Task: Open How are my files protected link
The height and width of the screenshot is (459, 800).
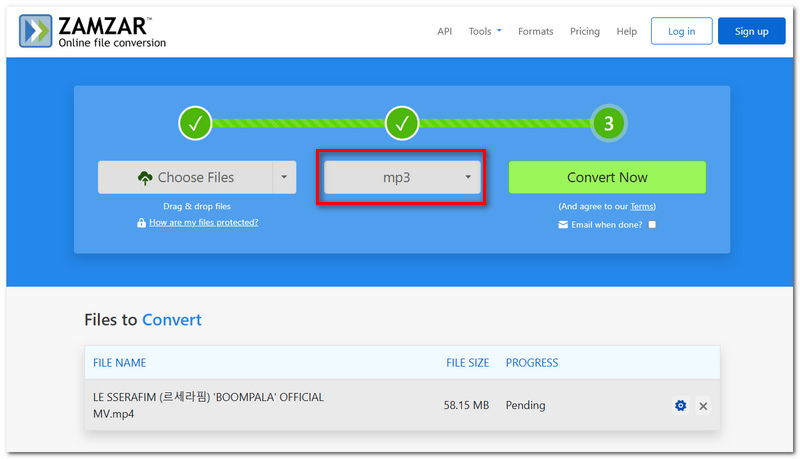Action: click(204, 222)
